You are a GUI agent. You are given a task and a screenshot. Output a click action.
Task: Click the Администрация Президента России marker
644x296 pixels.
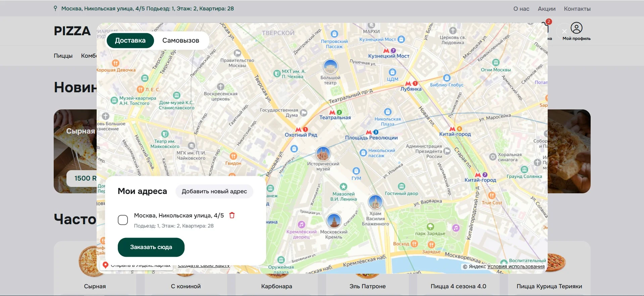click(447, 151)
